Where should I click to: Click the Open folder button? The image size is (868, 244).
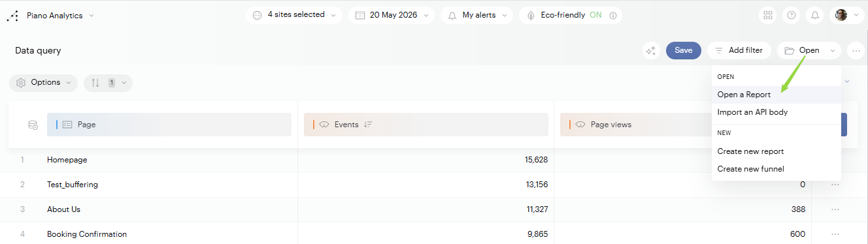[809, 50]
